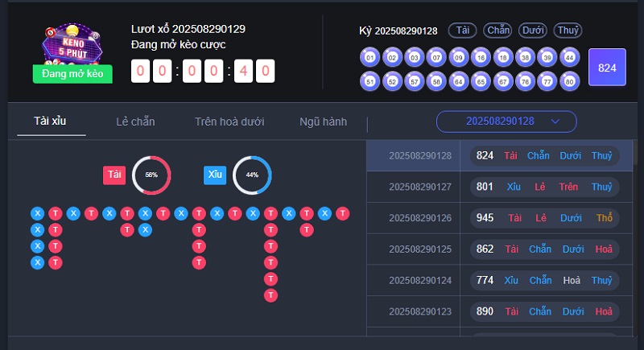Viewport: 644px width, 350px height.
Task: Click keno ball number 09
Action: tap(459, 57)
